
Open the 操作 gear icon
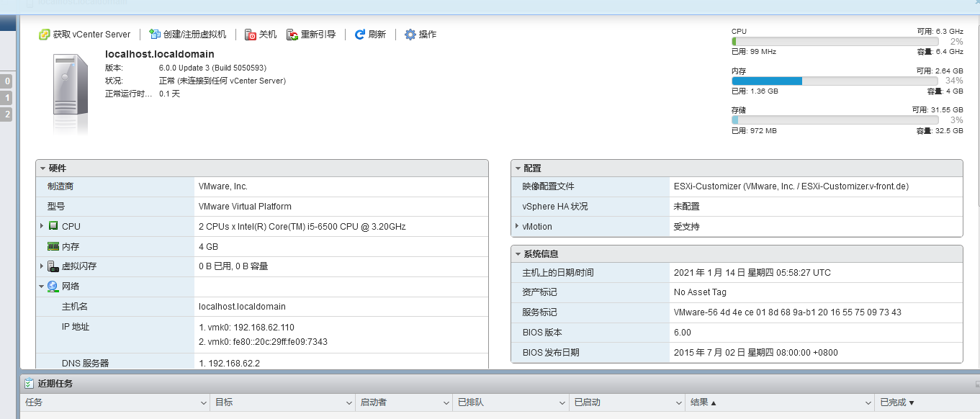pyautogui.click(x=410, y=35)
